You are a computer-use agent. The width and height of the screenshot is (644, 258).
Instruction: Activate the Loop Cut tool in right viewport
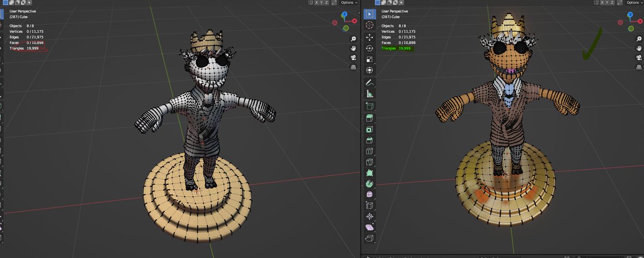click(x=369, y=152)
